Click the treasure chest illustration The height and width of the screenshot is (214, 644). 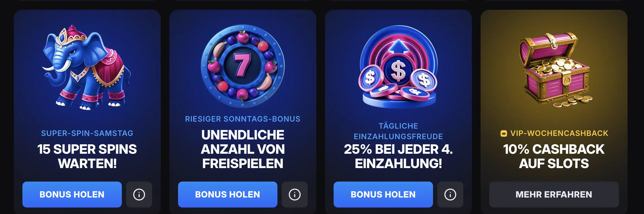coord(555,69)
